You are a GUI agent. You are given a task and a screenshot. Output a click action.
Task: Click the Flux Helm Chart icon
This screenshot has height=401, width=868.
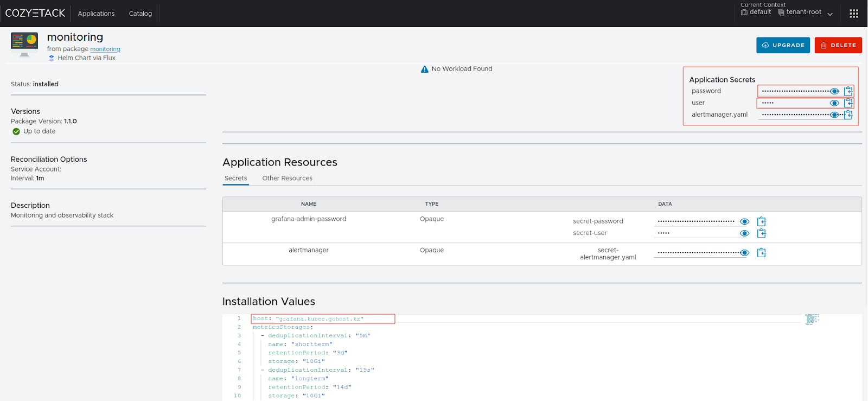click(x=52, y=58)
